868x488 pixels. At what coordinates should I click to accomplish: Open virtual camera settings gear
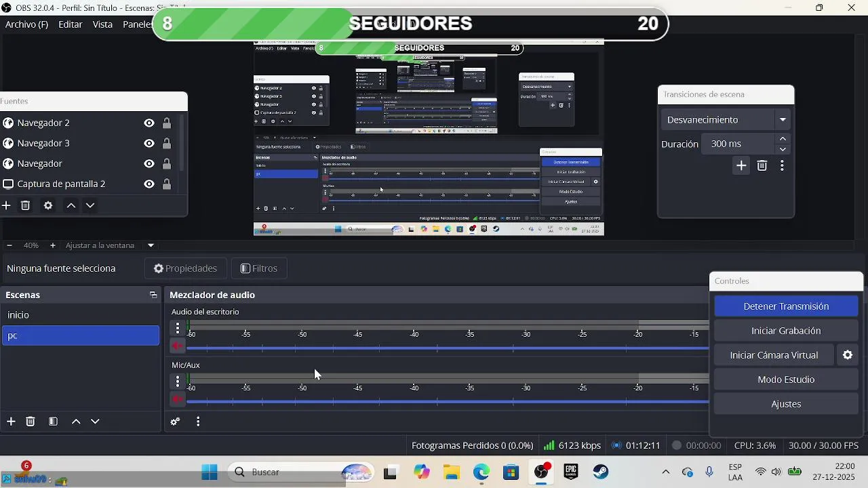click(x=848, y=355)
